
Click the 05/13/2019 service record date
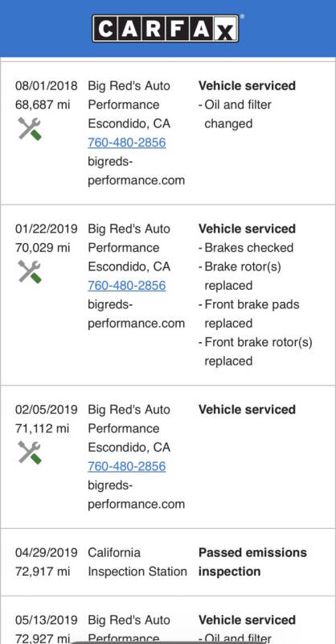click(47, 620)
